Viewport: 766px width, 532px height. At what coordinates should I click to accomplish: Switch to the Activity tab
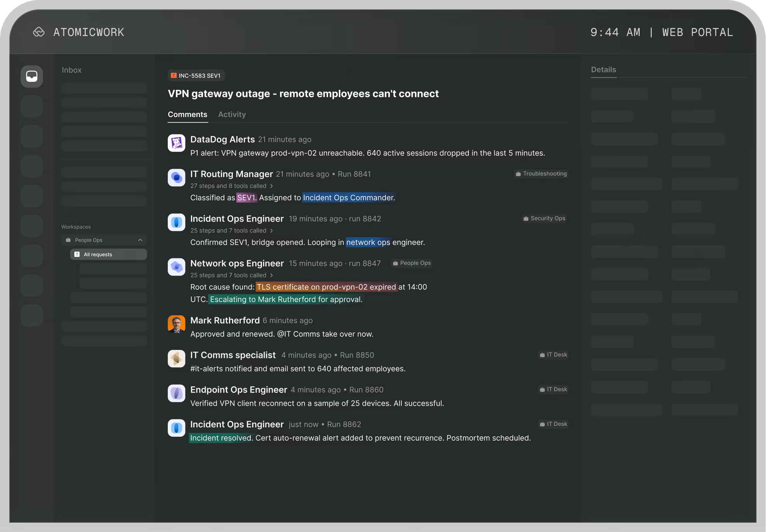point(232,115)
